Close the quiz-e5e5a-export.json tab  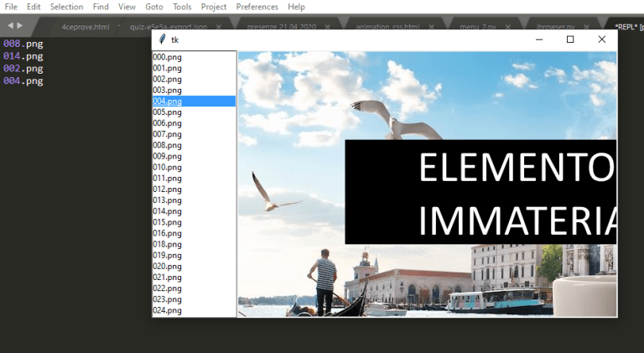click(219, 27)
